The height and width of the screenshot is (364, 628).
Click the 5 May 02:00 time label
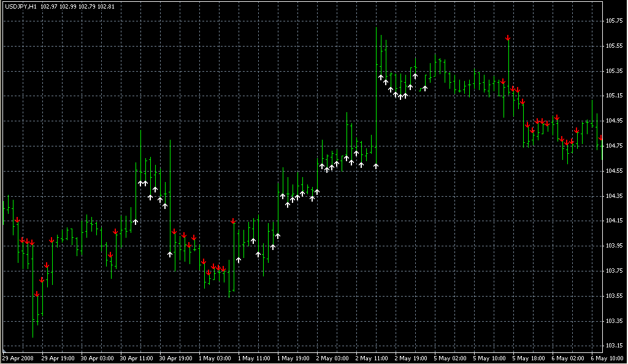450,358
